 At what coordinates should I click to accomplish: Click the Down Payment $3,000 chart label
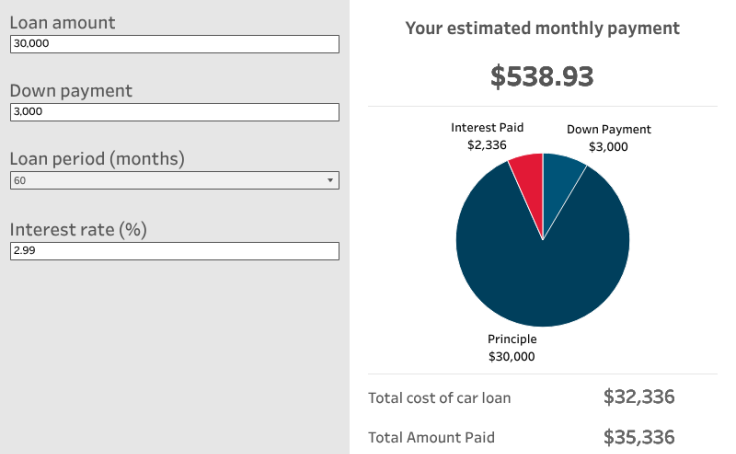tap(608, 138)
